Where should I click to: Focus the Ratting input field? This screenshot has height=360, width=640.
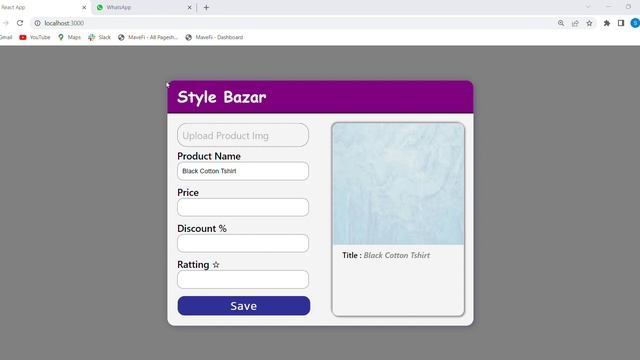pyautogui.click(x=243, y=279)
